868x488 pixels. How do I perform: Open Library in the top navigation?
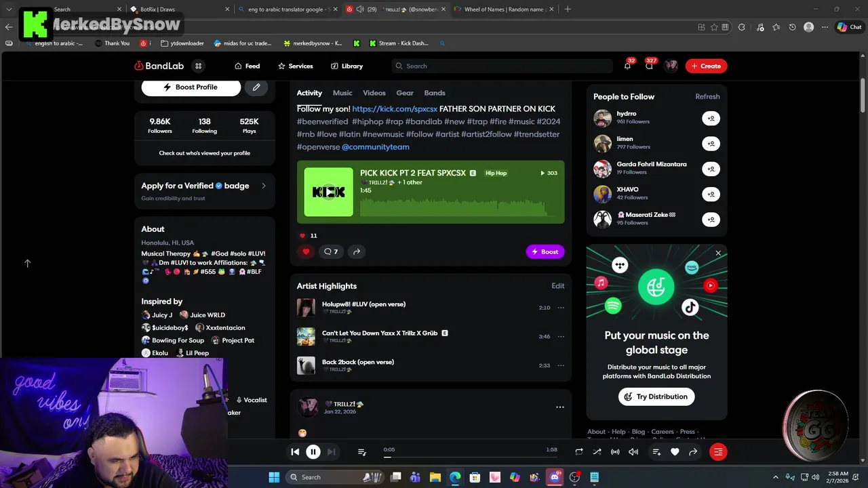347,66
